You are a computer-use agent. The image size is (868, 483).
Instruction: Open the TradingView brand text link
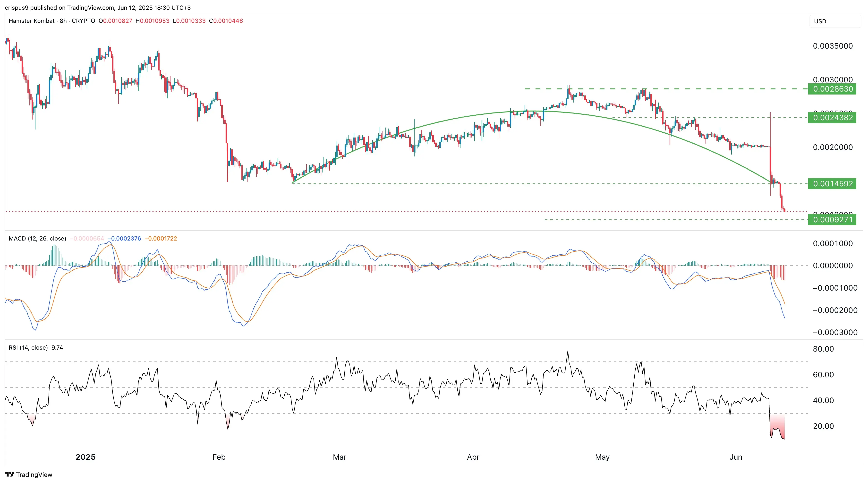click(34, 474)
